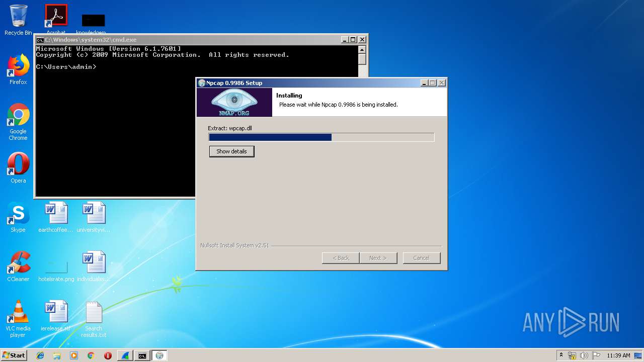Click the Next button in Npcap Setup
This screenshot has width=644, height=362.
(378, 258)
